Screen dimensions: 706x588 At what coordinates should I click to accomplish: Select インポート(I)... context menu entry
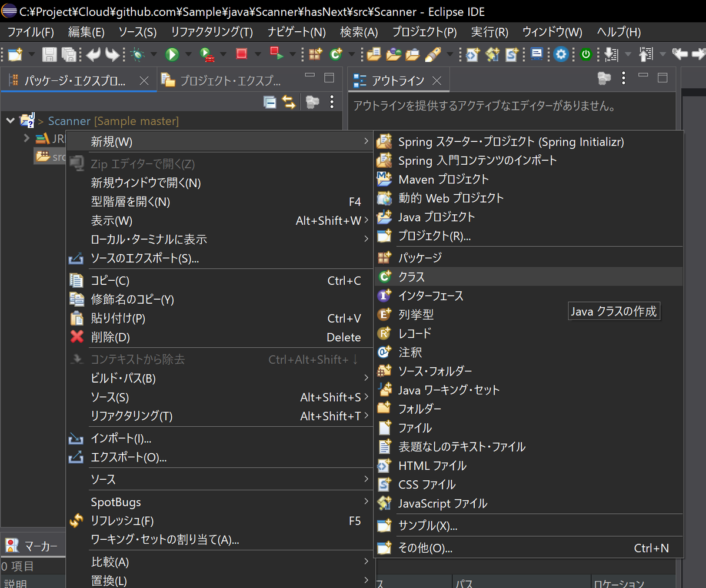point(220,438)
